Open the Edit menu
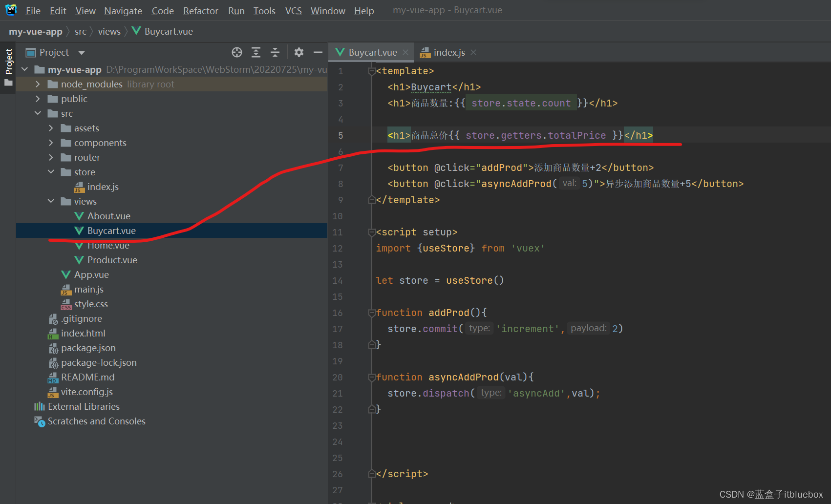The image size is (831, 504). click(58, 11)
